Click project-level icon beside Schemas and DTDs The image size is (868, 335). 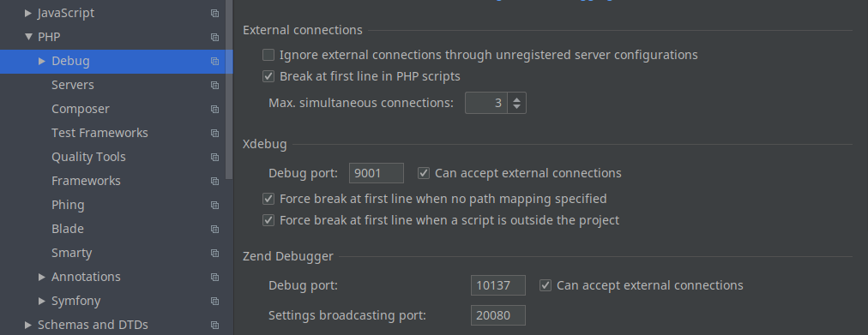click(214, 326)
